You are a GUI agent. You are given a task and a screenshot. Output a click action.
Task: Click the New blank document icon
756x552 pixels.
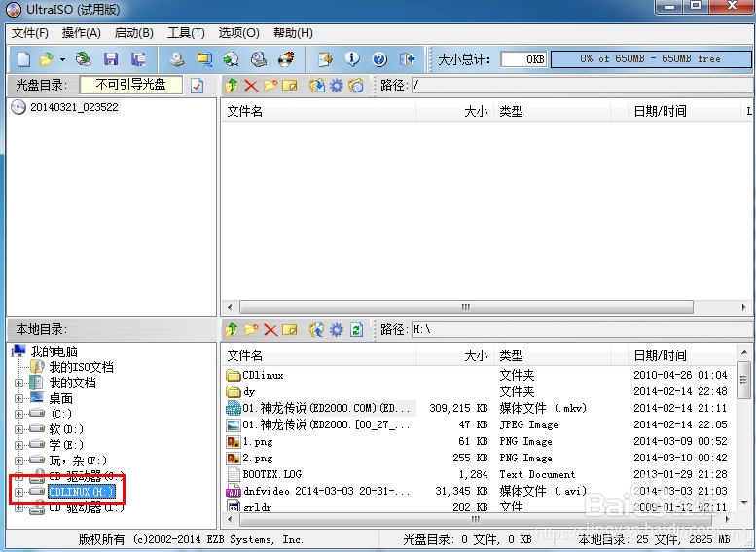[23, 59]
